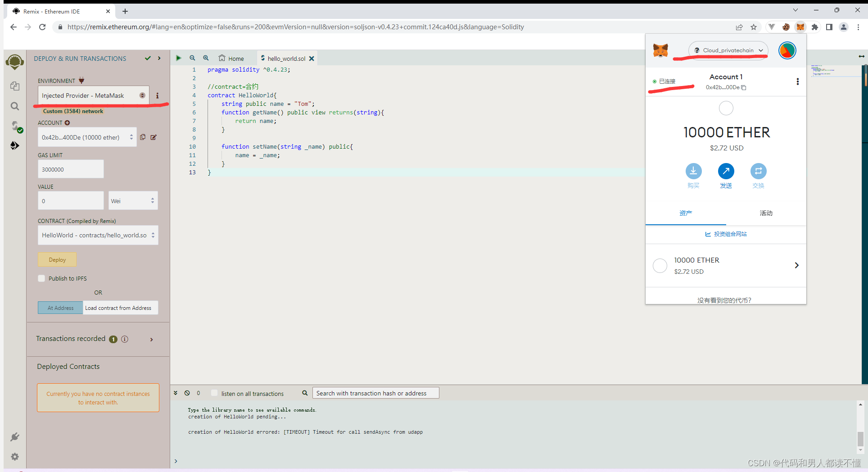The height and width of the screenshot is (472, 868).
Task: Enable listen on all transactions
Action: pos(214,393)
